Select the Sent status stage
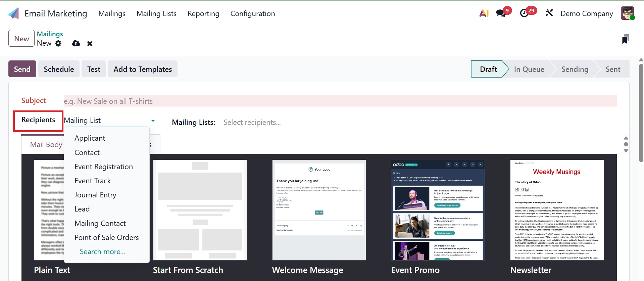Viewport: 644px width, 281px height. 613,69
